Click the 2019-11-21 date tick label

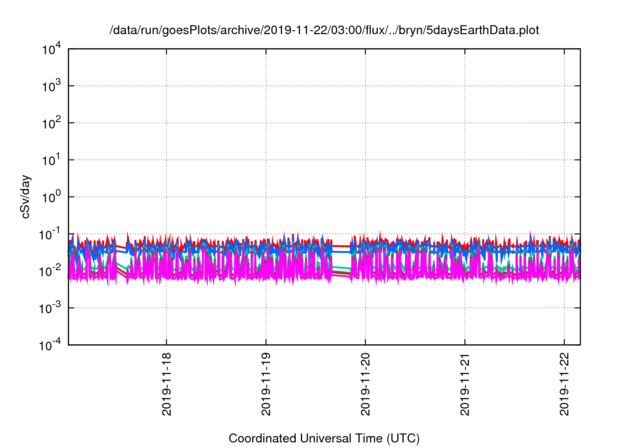click(x=465, y=384)
